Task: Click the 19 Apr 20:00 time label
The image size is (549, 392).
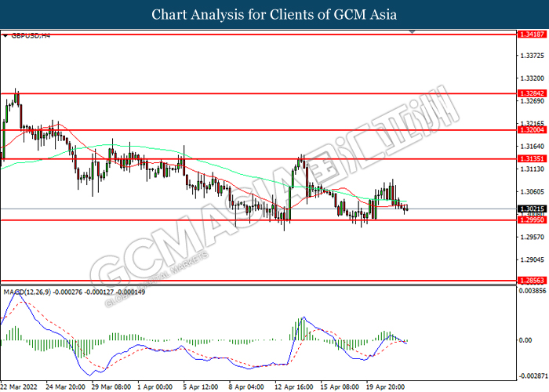Action: 386,387
